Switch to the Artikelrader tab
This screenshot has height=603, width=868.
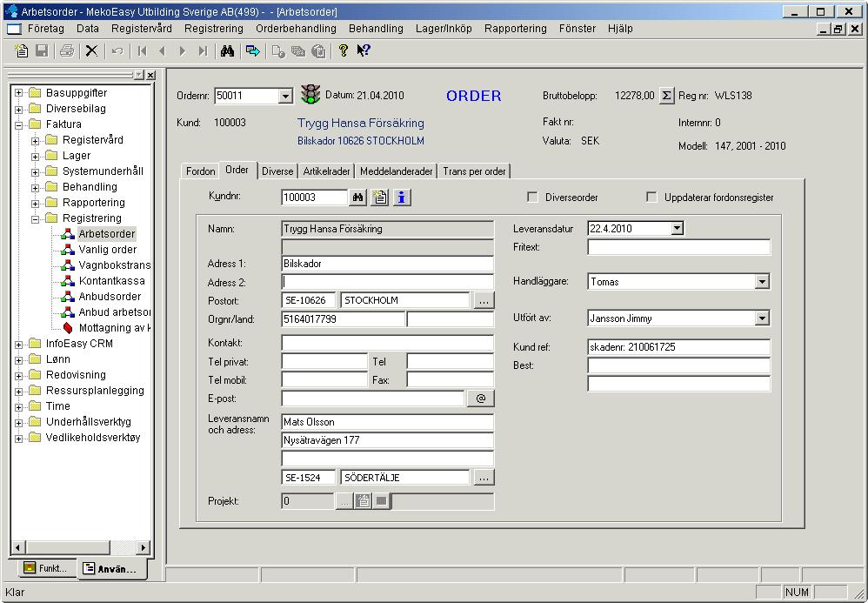coord(327,171)
